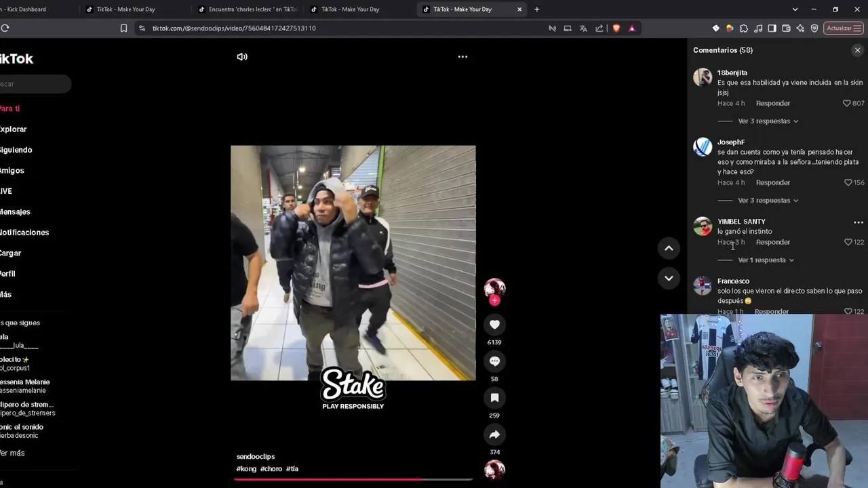Open Notificaciones in sidebar

(x=24, y=232)
